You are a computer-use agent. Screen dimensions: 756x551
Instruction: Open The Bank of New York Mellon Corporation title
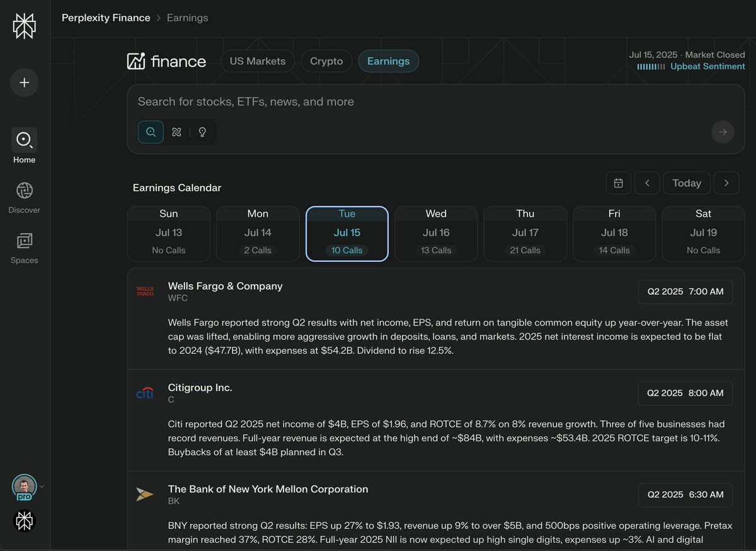268,489
